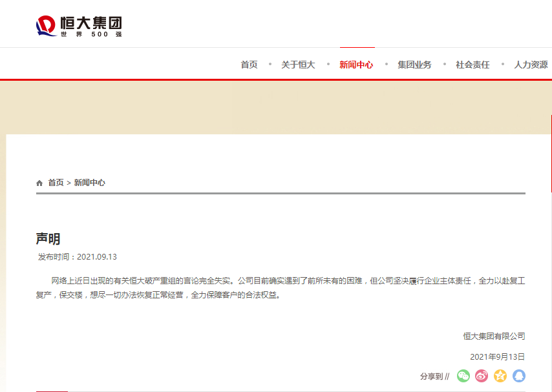
Task: Click the 声明 article title
Action: [48, 238]
